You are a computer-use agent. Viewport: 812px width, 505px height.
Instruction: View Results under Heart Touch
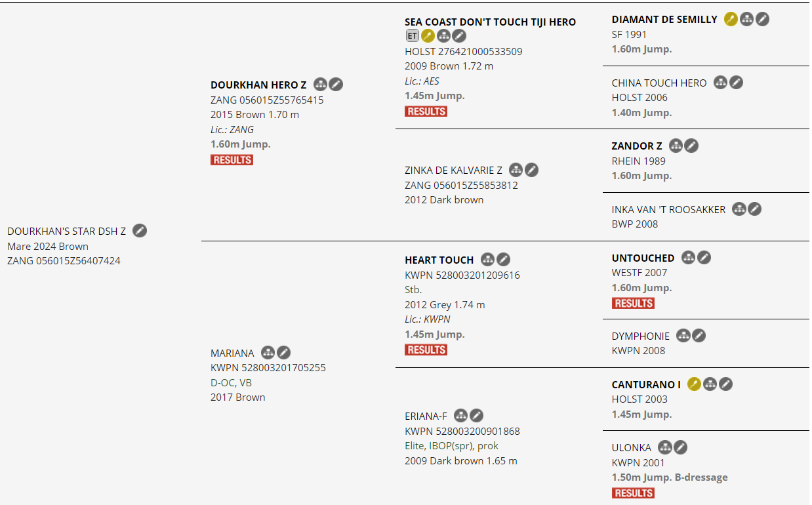click(x=426, y=350)
